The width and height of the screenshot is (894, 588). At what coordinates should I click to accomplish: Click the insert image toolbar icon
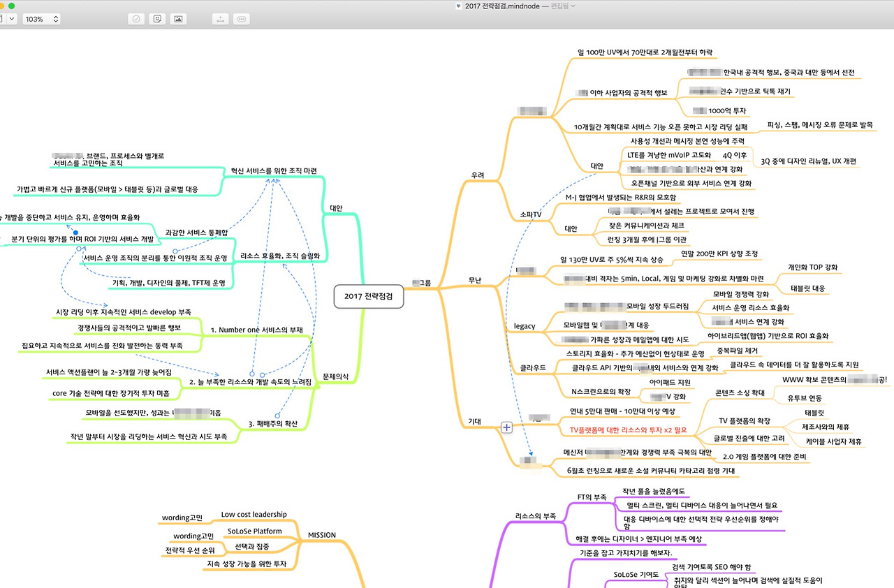pyautogui.click(x=179, y=19)
